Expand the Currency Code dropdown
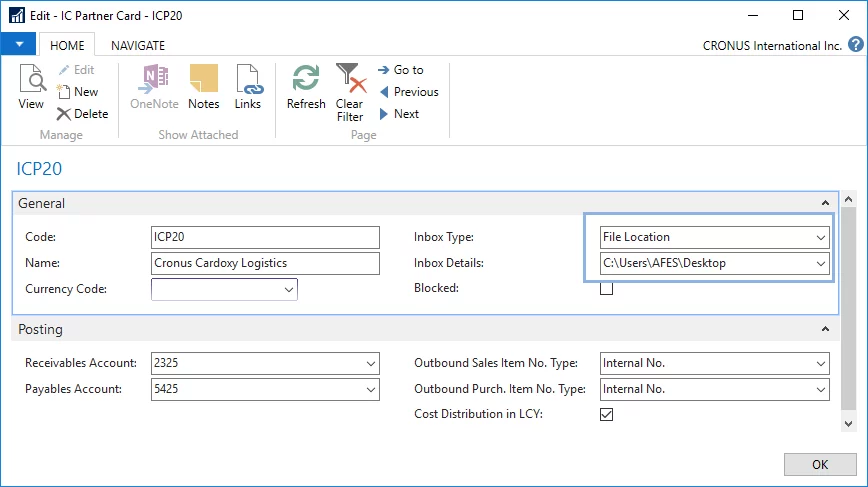868x487 pixels. (x=289, y=289)
